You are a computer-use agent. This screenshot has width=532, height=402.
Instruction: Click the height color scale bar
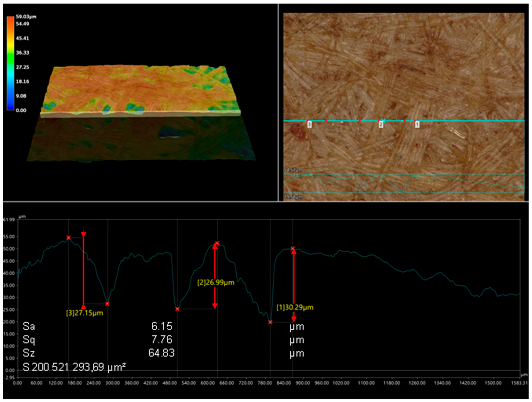[x=10, y=63]
